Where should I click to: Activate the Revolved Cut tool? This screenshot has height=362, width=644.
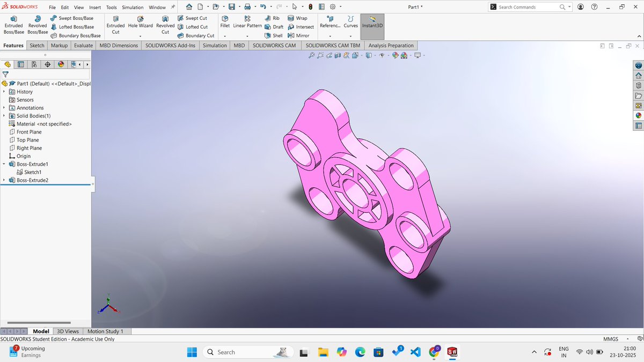tap(165, 25)
